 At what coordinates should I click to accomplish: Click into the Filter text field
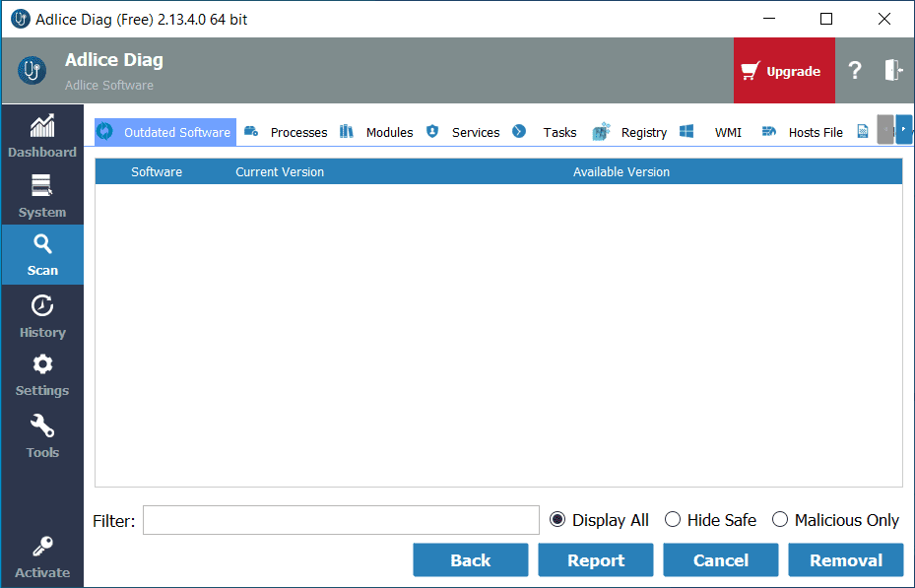point(341,520)
